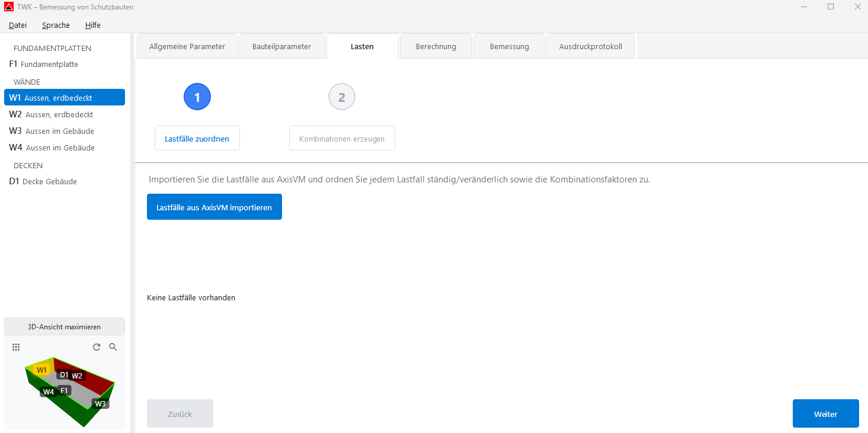Click the magnifier icon above the 3D model
The width and height of the screenshot is (868, 433).
coord(113,347)
